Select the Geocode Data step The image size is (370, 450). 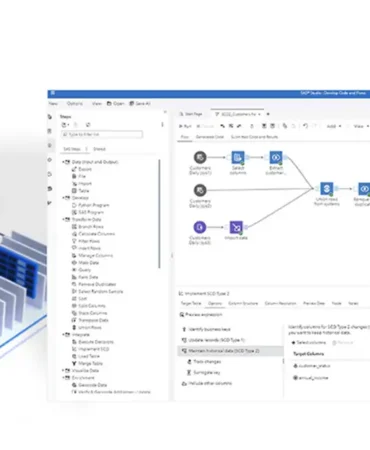click(89, 385)
